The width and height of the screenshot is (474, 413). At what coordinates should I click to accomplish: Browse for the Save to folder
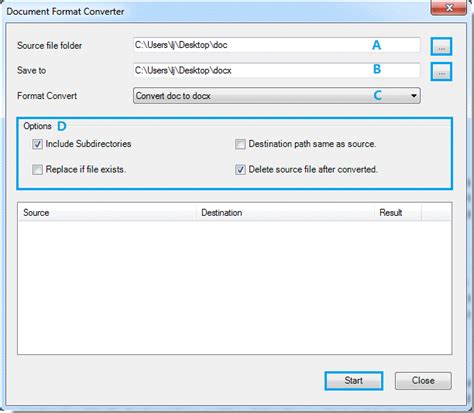[x=442, y=72]
